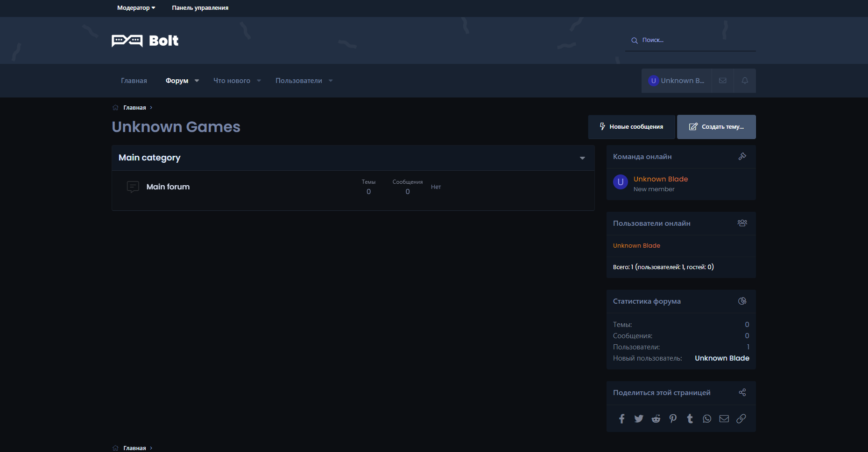
Task: Click the Tumblr share icon
Action: pyautogui.click(x=690, y=419)
